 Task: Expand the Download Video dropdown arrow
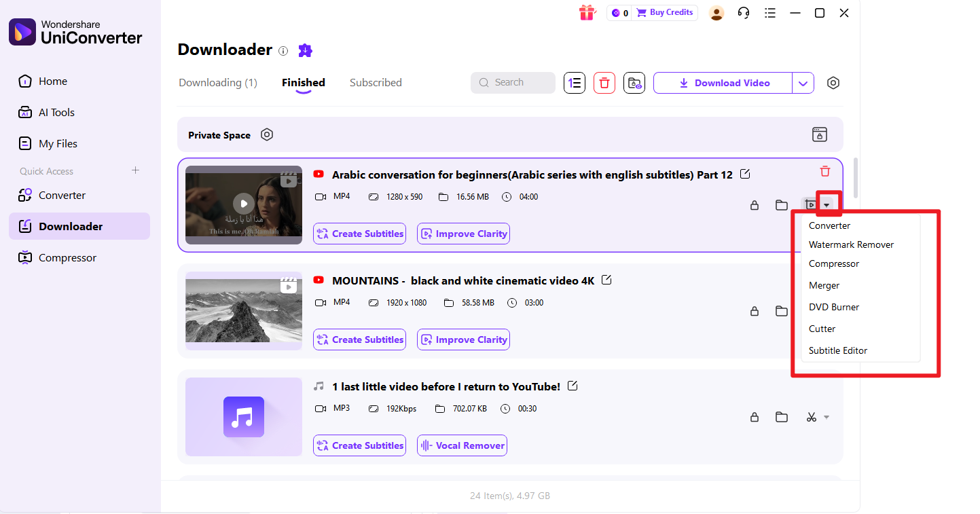pos(803,82)
